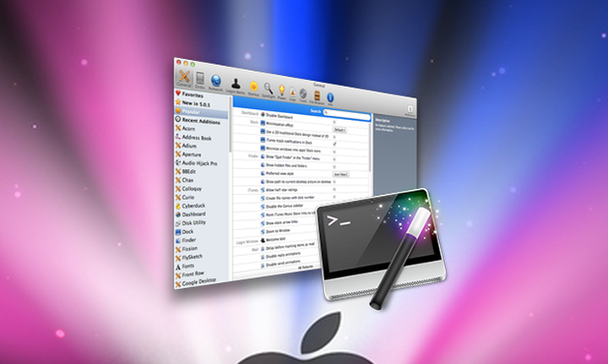Select Favorites heart in sidebar
This screenshot has width=608, height=364.
pos(189,95)
